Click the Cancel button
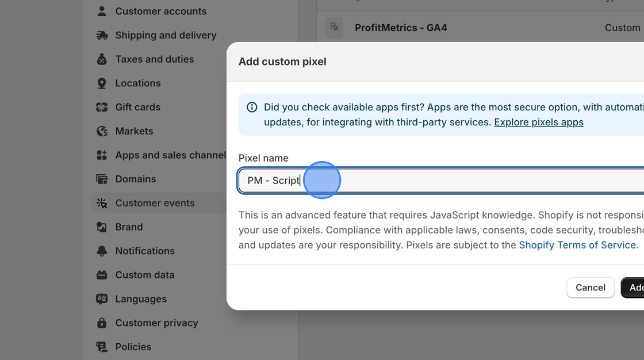This screenshot has height=360, width=644. click(590, 288)
